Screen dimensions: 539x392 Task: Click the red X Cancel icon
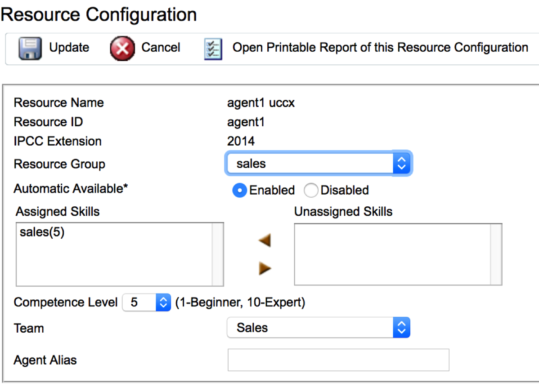[x=122, y=48]
